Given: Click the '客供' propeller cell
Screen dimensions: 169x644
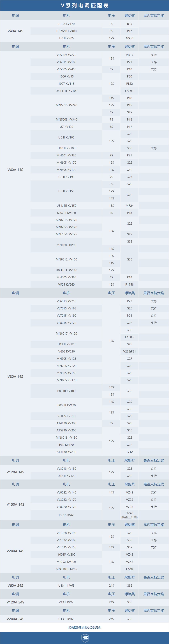Looking at the screenshot, I should point(129,24).
